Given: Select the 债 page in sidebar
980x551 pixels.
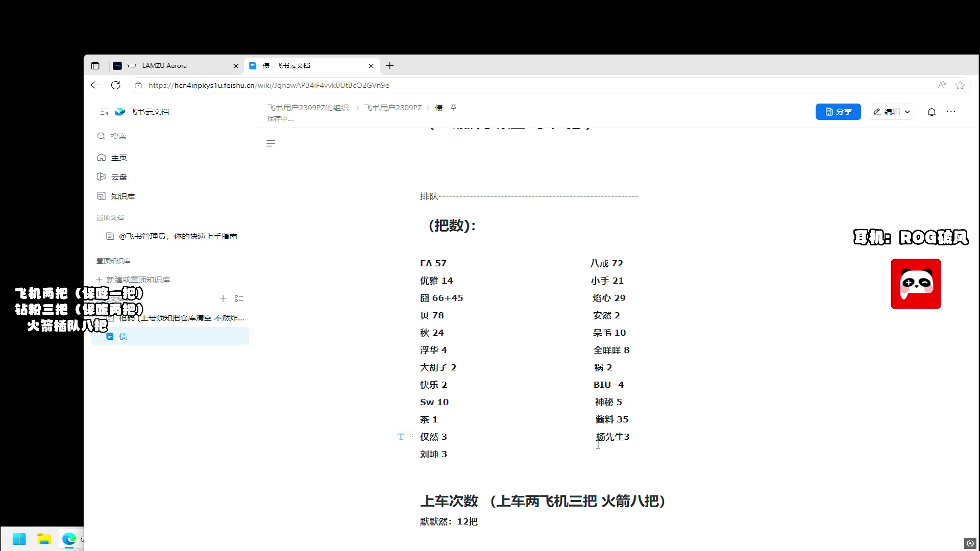Looking at the screenshot, I should click(x=170, y=336).
